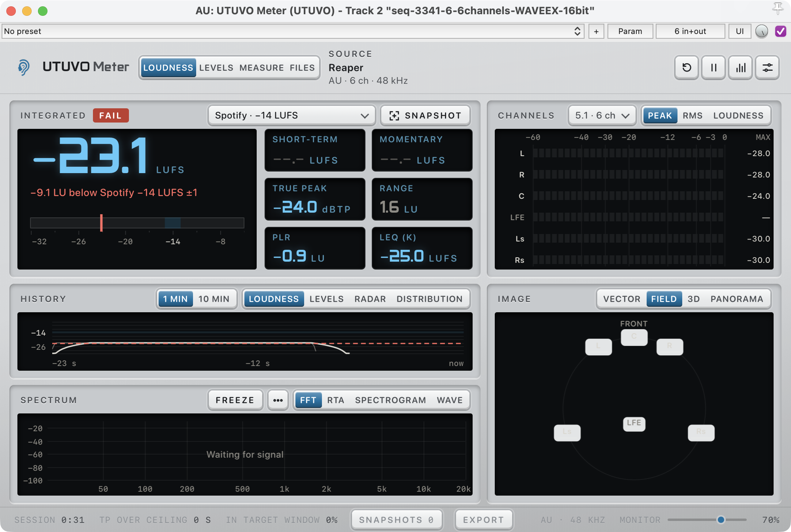
Task: Click the wet/dry knob in the plugin header
Action: click(x=762, y=31)
